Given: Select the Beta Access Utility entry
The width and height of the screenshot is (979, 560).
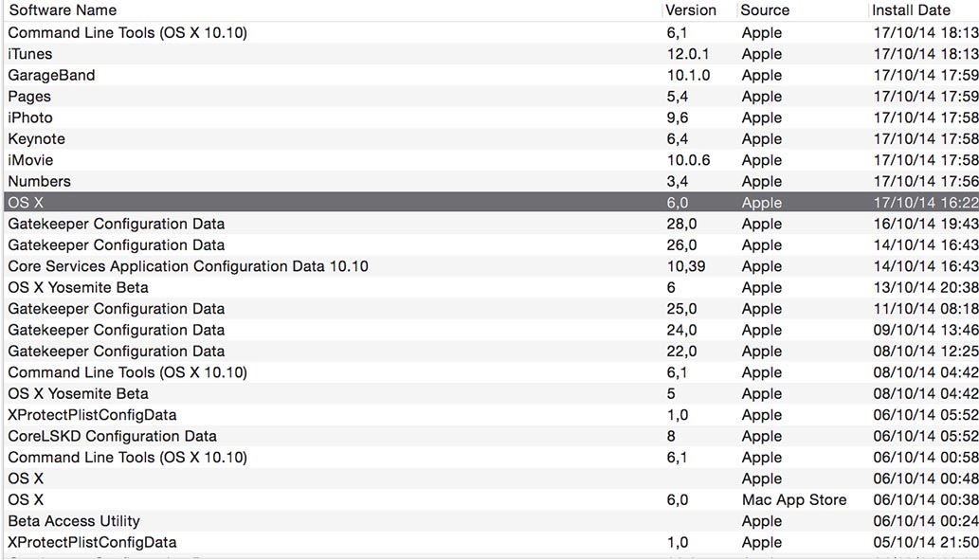Looking at the screenshot, I should [x=491, y=520].
